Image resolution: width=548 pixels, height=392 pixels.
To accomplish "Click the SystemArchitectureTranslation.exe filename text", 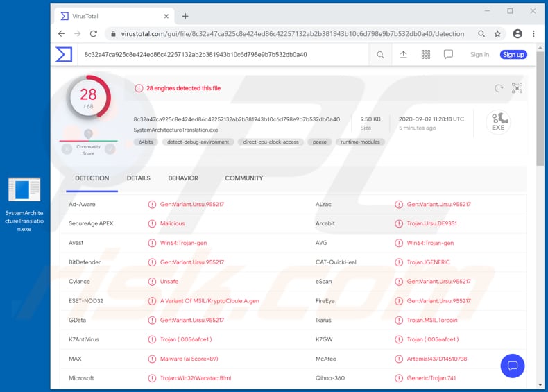I will [175, 130].
